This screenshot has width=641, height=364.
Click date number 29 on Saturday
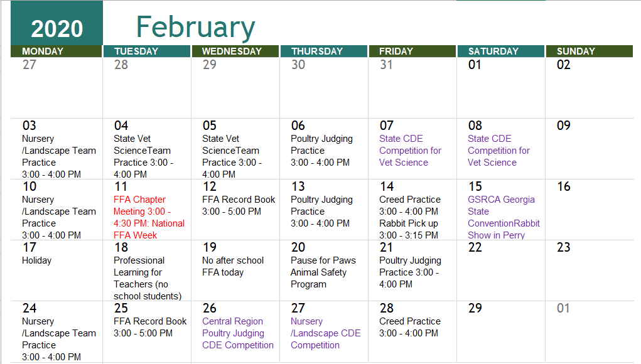(475, 308)
